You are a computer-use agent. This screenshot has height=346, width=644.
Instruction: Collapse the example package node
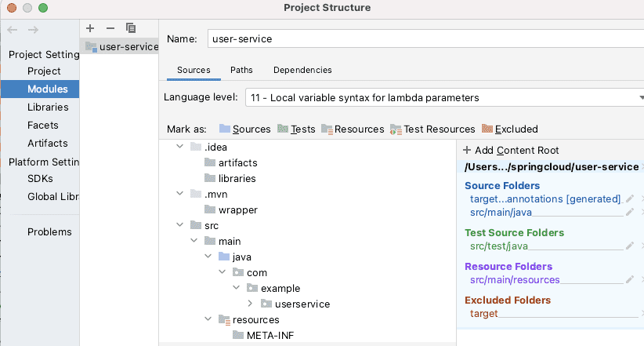[x=236, y=288]
